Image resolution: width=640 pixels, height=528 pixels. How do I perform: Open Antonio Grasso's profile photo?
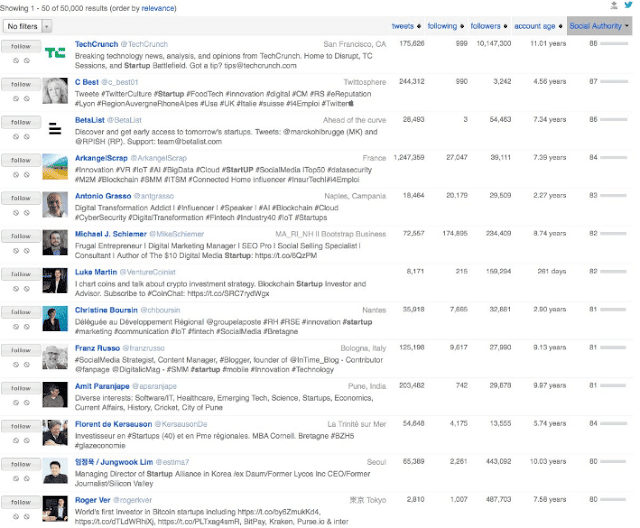(x=55, y=204)
